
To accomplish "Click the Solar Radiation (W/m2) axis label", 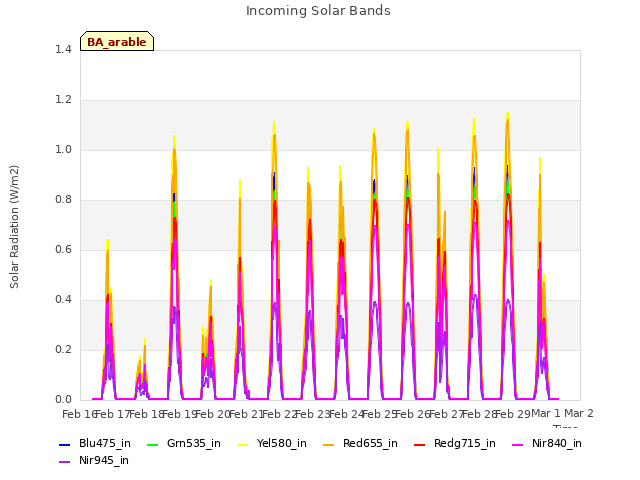I will [x=14, y=227].
